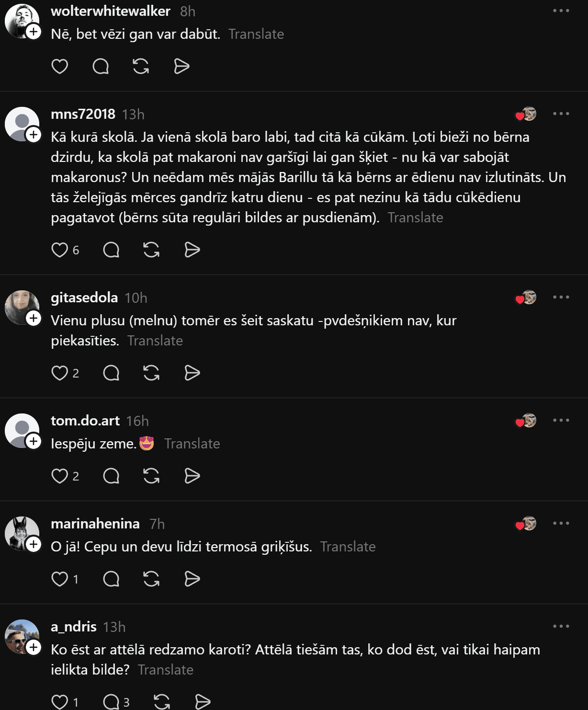This screenshot has width=588, height=710.
Task: Open tom.do.art profile username
Action: [85, 421]
